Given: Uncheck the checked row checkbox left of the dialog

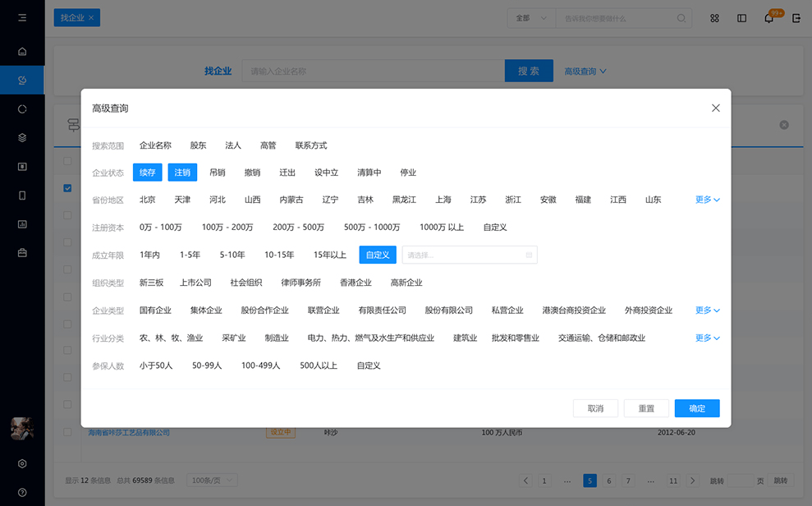Looking at the screenshot, I should [x=67, y=188].
